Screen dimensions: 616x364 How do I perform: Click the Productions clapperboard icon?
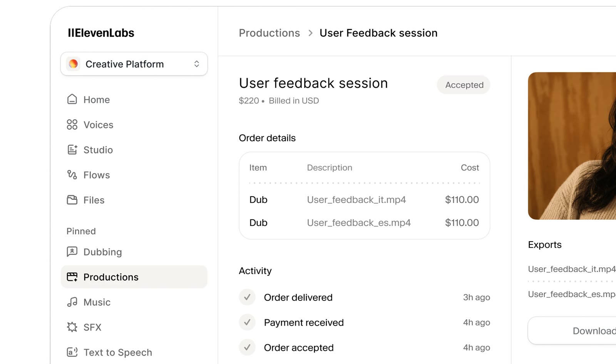(72, 277)
